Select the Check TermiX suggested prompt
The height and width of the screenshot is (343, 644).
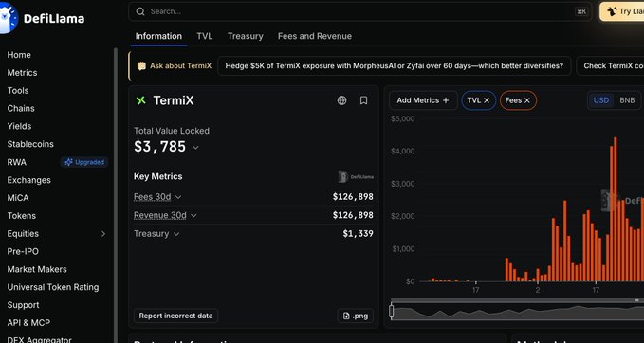pyautogui.click(x=610, y=66)
